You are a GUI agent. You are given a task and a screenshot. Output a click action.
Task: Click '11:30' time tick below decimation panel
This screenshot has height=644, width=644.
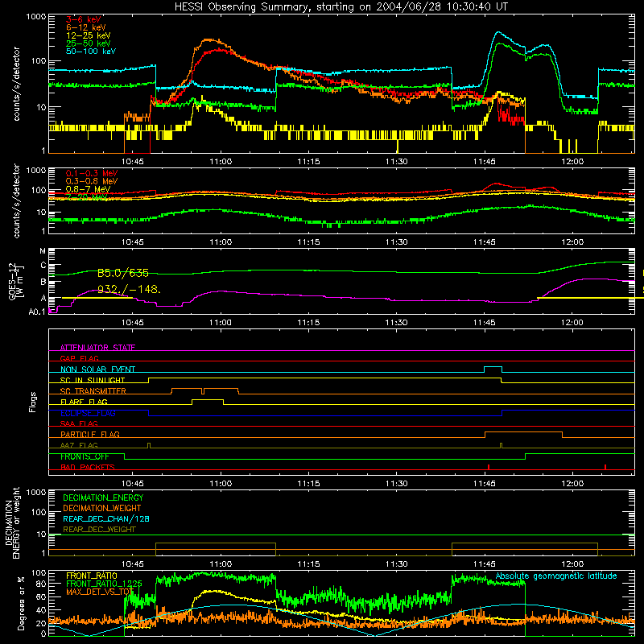pyautogui.click(x=396, y=564)
